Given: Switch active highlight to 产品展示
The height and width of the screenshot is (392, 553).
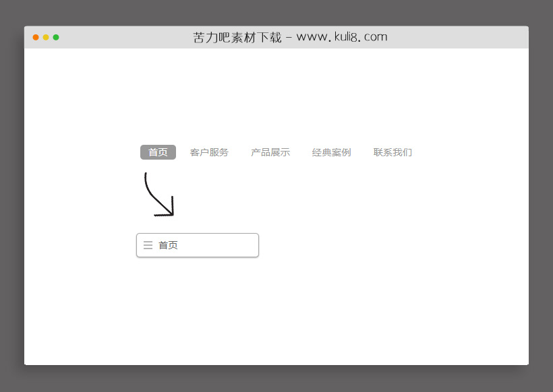Looking at the screenshot, I should tap(270, 152).
